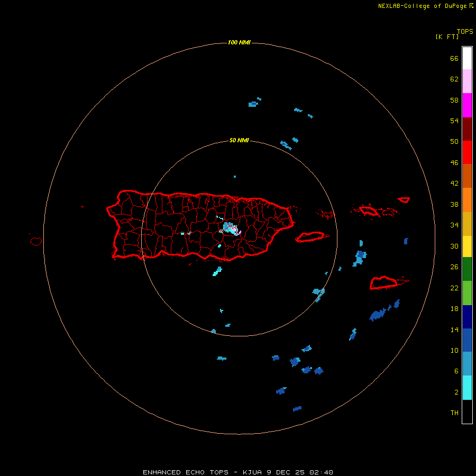Click the cyan legend swatch
The image size is (476, 476).
pos(467,388)
